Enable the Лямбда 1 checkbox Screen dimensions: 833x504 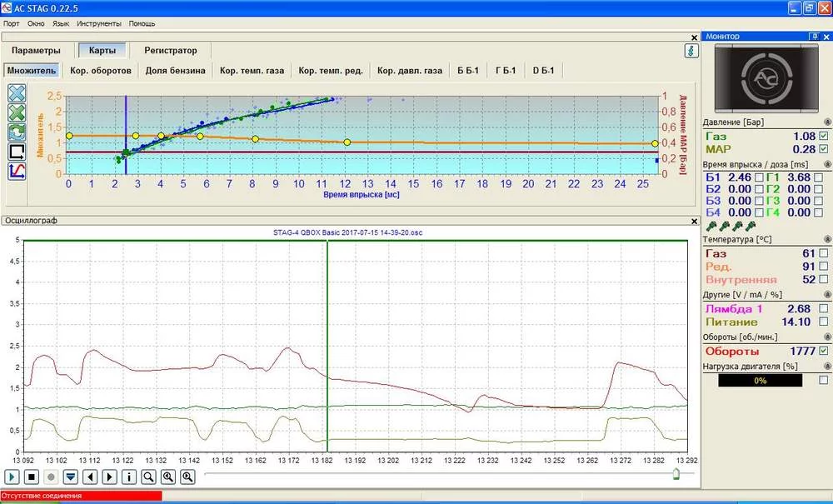click(824, 308)
